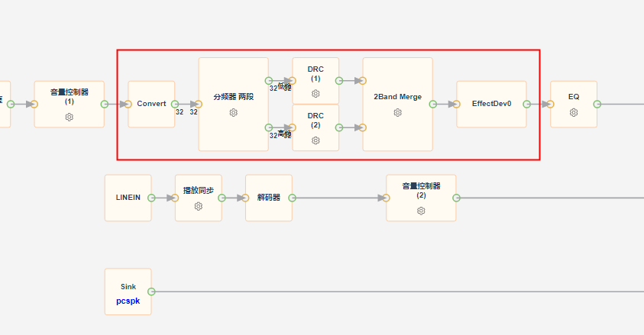Viewport: 644px width, 335px height.
Task: Open settings gear of DRC (2)
Action: [316, 140]
